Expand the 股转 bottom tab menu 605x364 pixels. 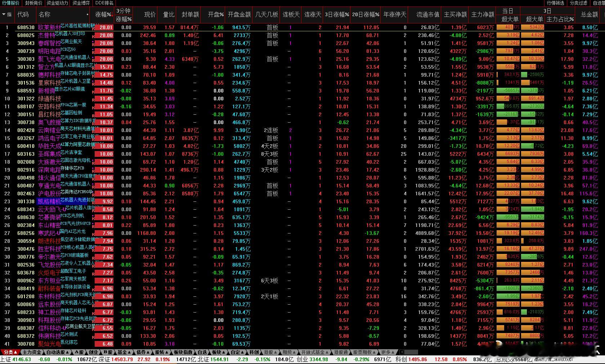[161, 352]
